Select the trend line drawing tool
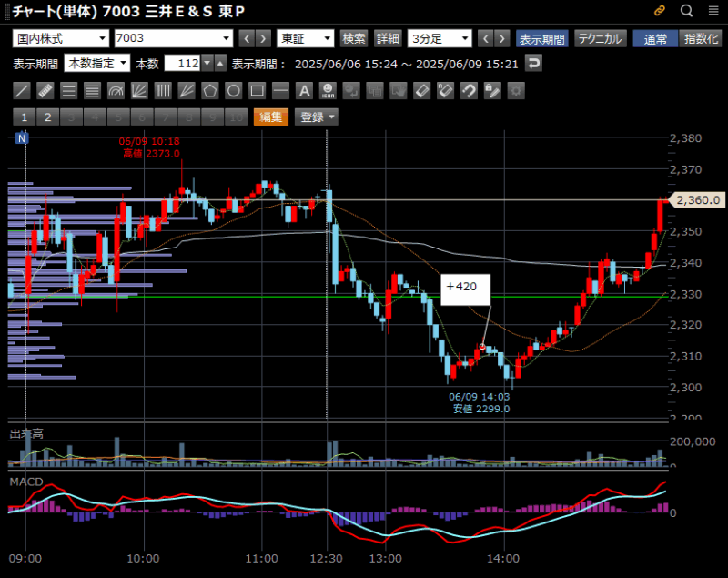 (x=22, y=90)
